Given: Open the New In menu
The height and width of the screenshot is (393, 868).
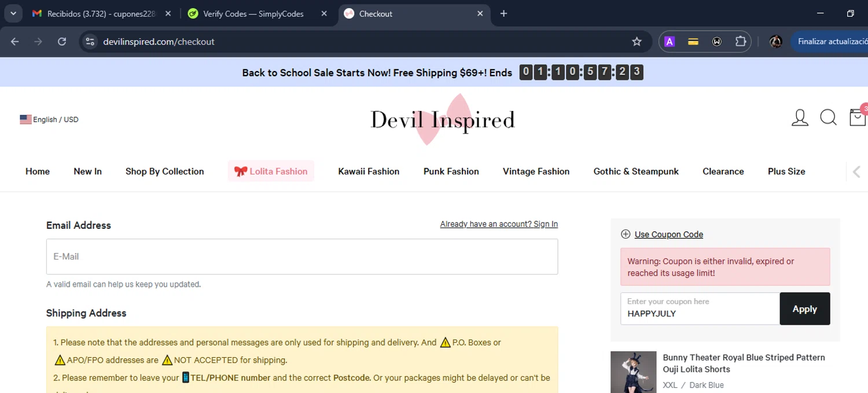Looking at the screenshot, I should point(87,171).
